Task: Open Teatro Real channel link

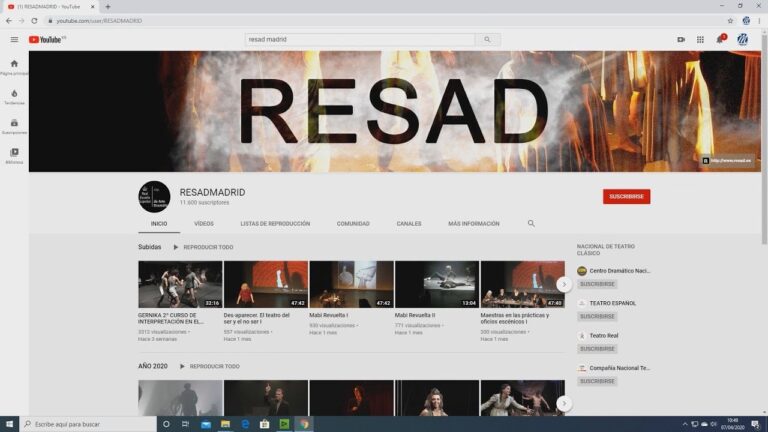Action: point(603,336)
